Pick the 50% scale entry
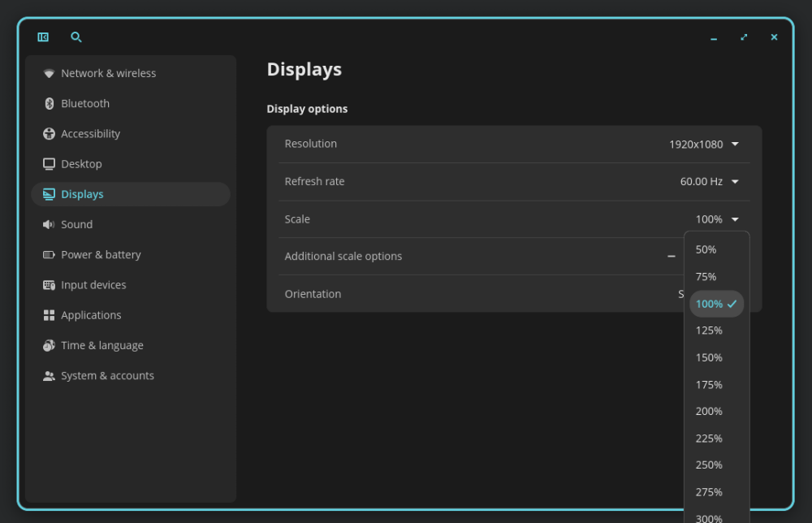The width and height of the screenshot is (812, 523). [x=706, y=250]
